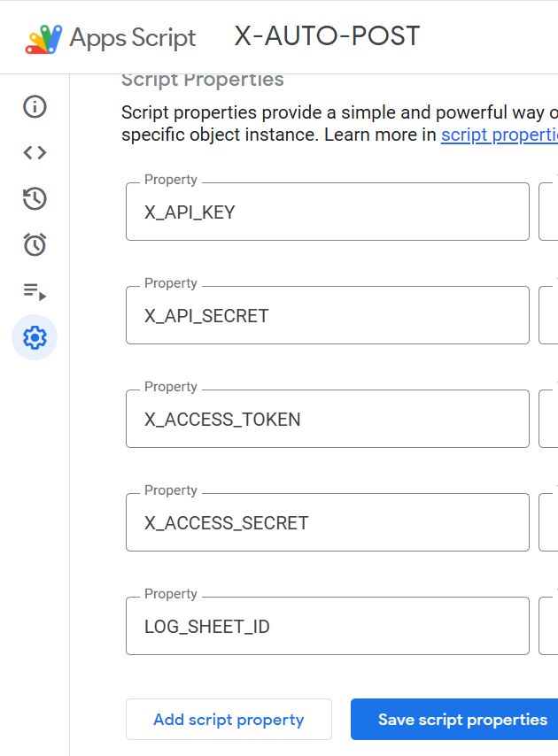558x756 pixels.
Task: View Project History via clock icon
Action: 33,199
